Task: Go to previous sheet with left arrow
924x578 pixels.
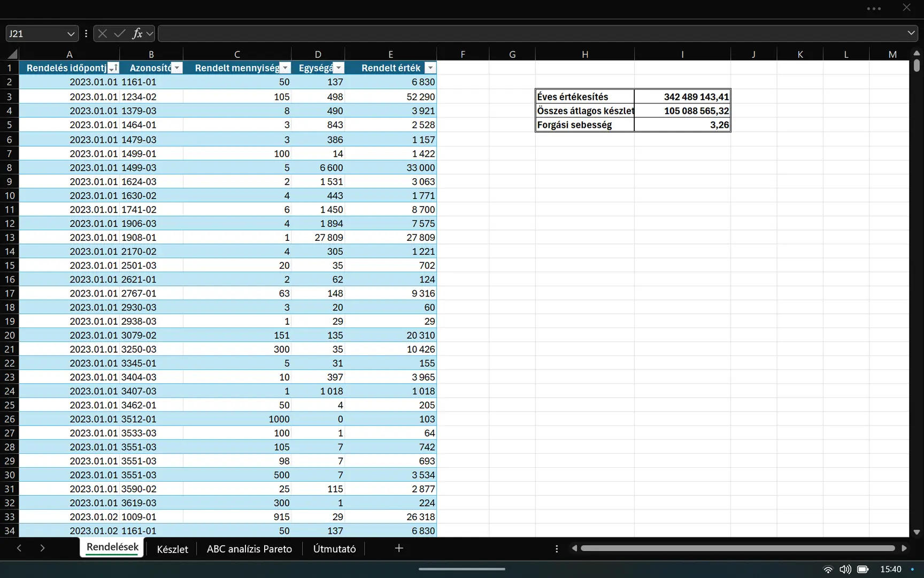Action: pos(19,548)
